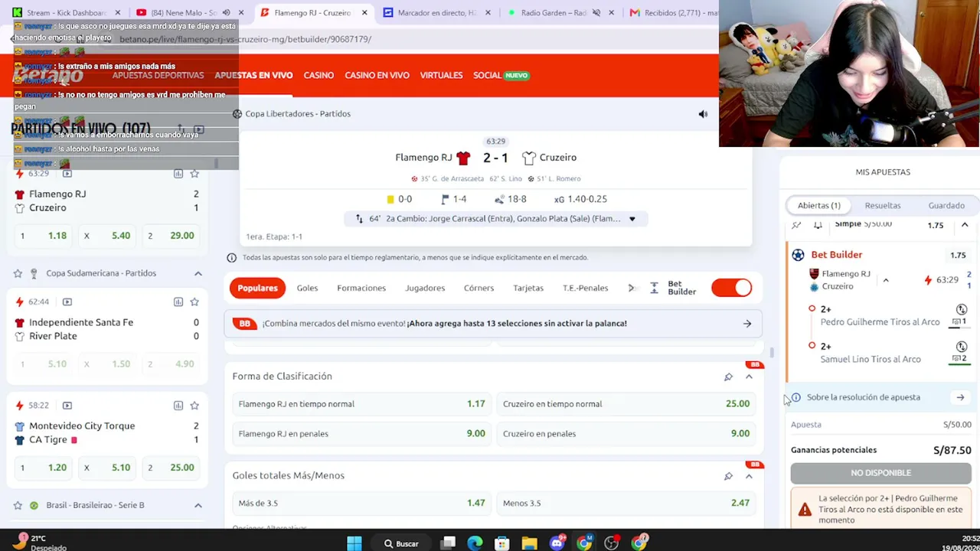Select the T.E.-Penales market tab
980x551 pixels.
[x=585, y=288]
